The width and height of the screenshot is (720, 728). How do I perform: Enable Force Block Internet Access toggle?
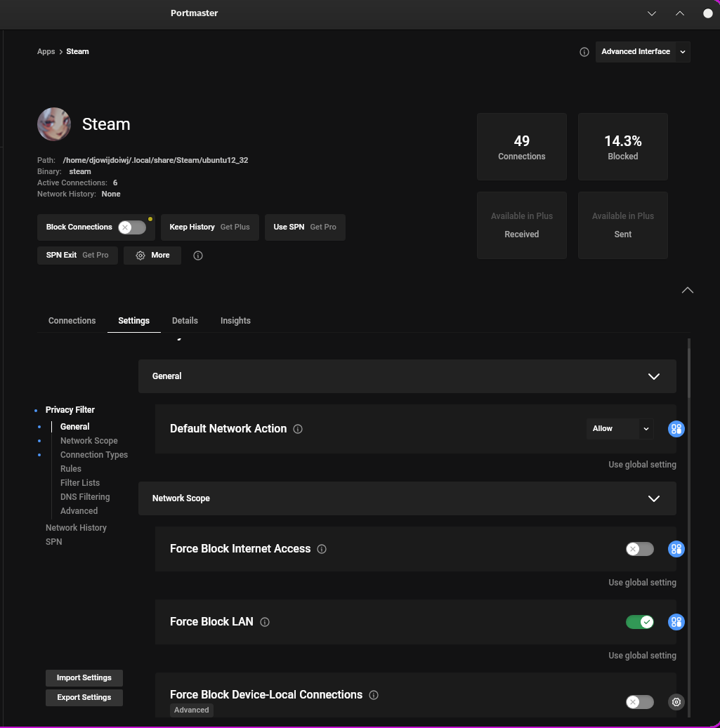click(639, 549)
